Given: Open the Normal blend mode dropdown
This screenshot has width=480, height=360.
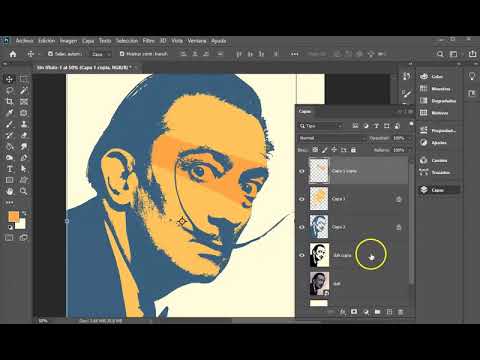Looking at the screenshot, I should pyautogui.click(x=332, y=138).
